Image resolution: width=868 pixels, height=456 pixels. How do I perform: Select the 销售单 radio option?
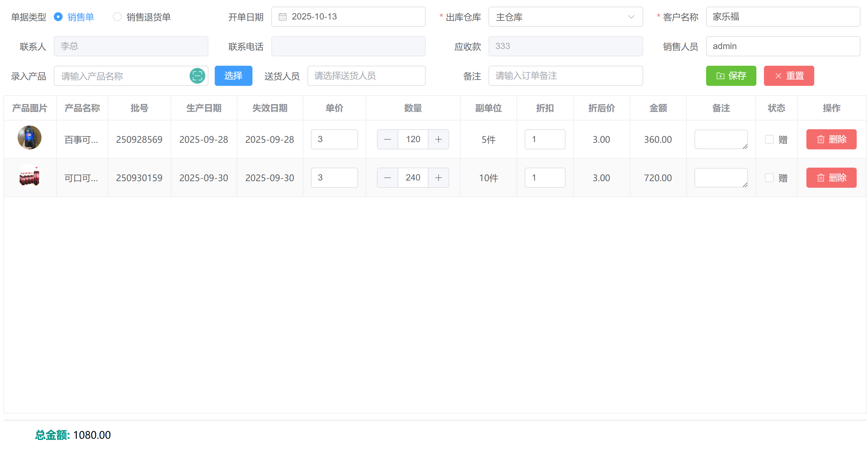pos(58,17)
